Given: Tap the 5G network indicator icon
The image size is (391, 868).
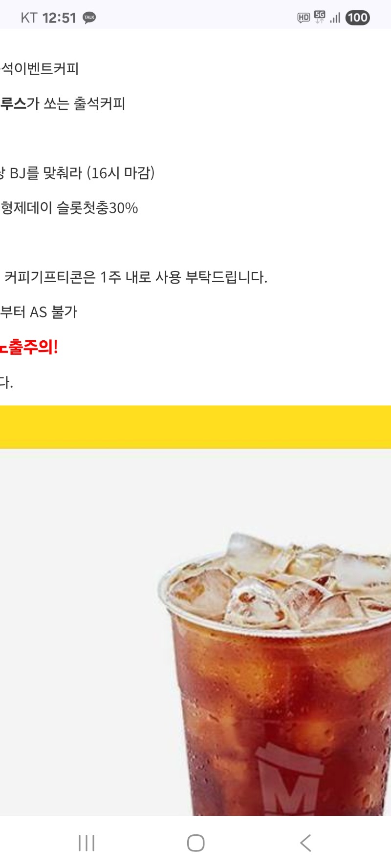Looking at the screenshot, I should (x=320, y=18).
